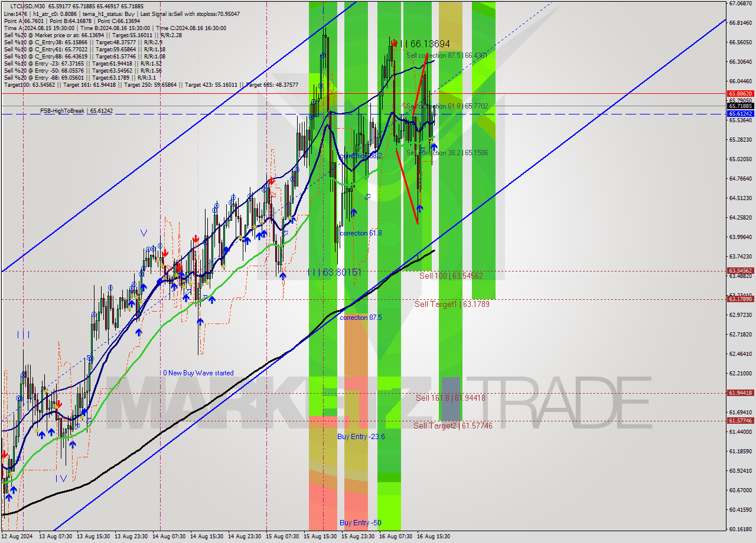Select the 'Sell Target1 | 63.1789' label
Image resolution: width=756 pixels, height=543 pixels.
[x=452, y=304]
